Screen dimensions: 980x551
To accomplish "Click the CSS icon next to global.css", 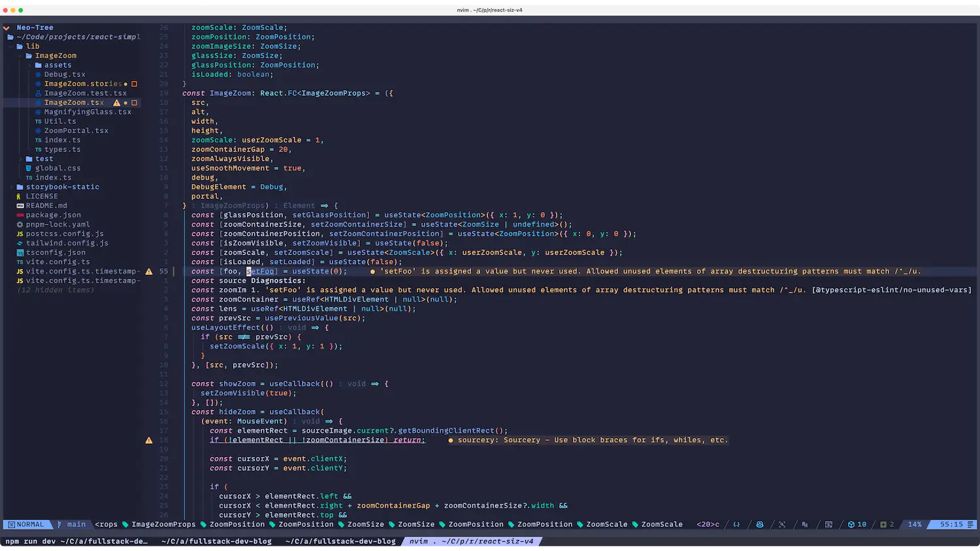I will pos(29,168).
